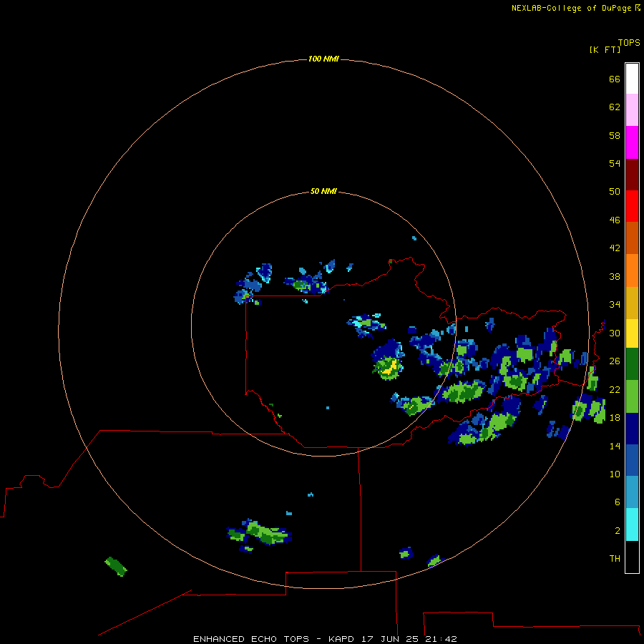The height and width of the screenshot is (644, 644).
Task: Click the light green swatch at 26
Action: tap(632, 396)
